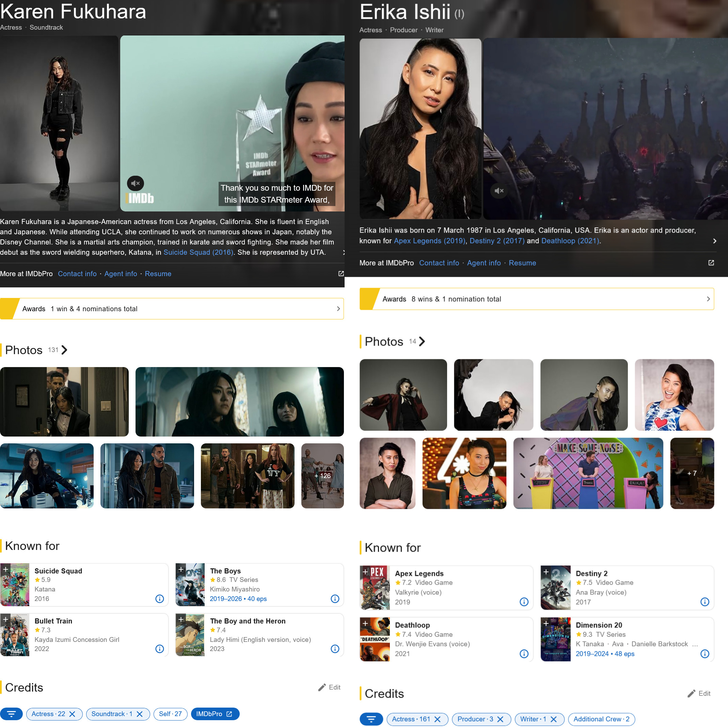Open Karen Fukuhara IMDbPro external link icon
The image size is (728, 727).
[341, 274]
